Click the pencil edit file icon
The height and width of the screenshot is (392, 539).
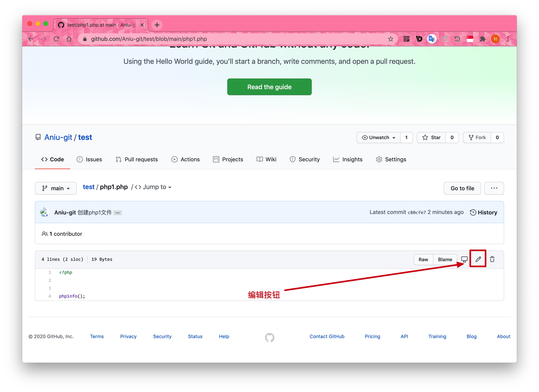point(478,259)
